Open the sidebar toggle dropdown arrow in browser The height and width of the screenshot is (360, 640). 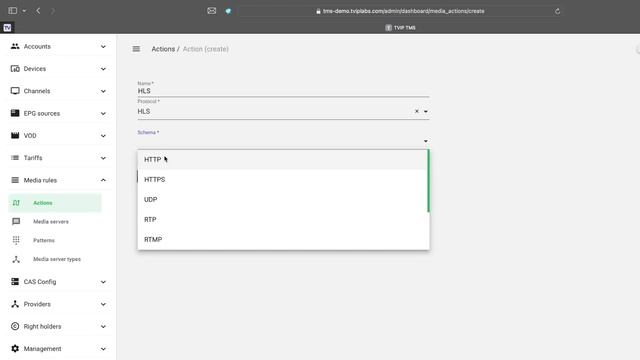pos(24,11)
